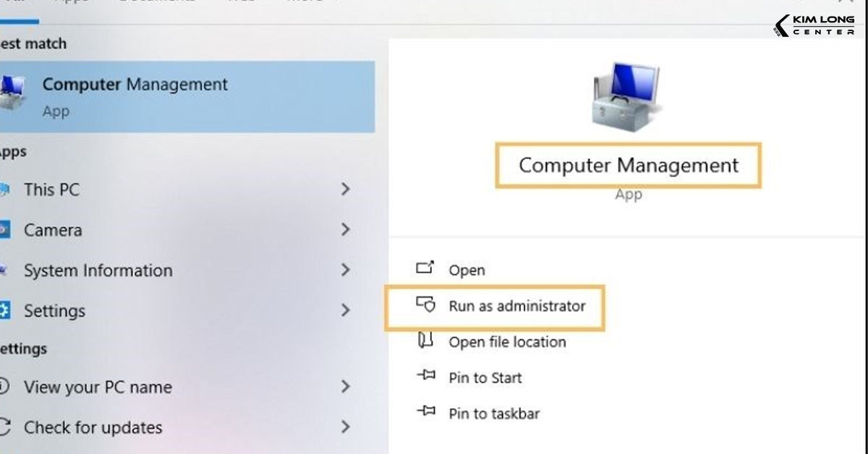Expand the chevron next to Settings app
The width and height of the screenshot is (868, 454).
[x=345, y=311]
